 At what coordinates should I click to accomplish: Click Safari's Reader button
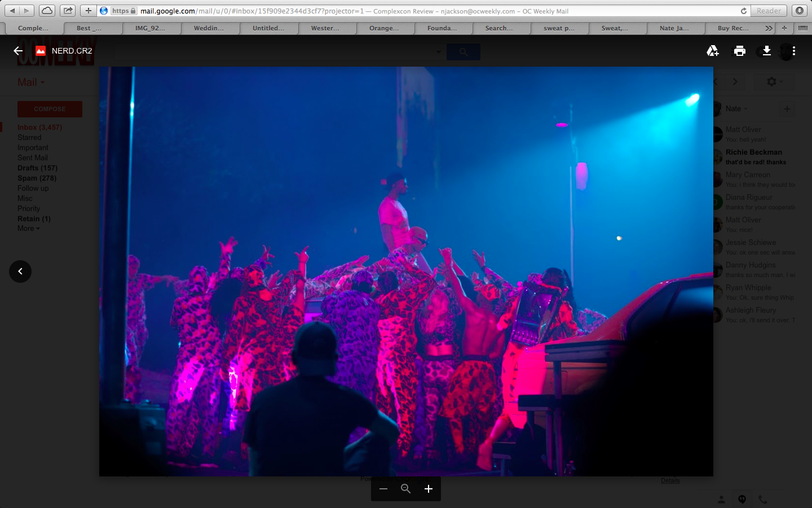point(769,11)
